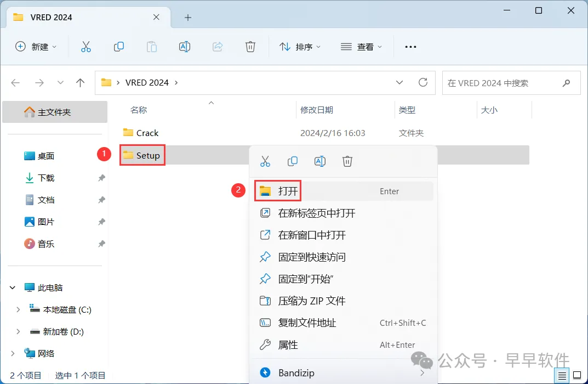This screenshot has height=384, width=588.
Task: Expand 新加卷 (D:) in the tree
Action: click(x=18, y=331)
